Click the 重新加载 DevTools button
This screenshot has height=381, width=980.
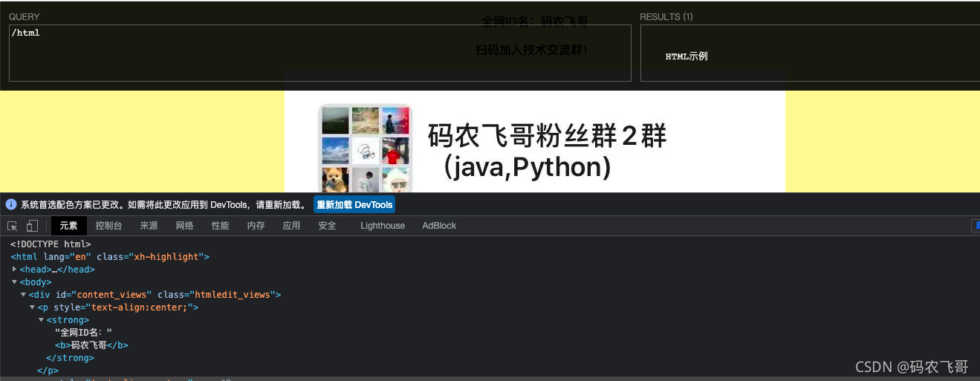354,205
